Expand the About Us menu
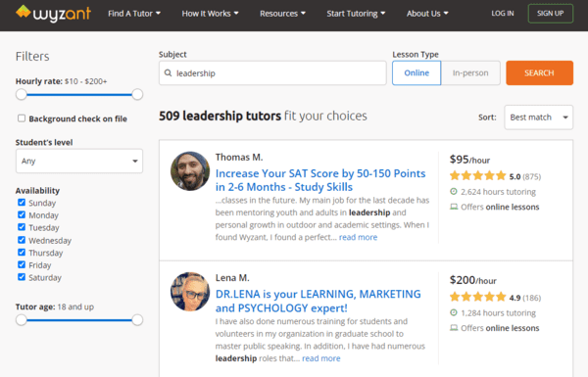 point(427,14)
